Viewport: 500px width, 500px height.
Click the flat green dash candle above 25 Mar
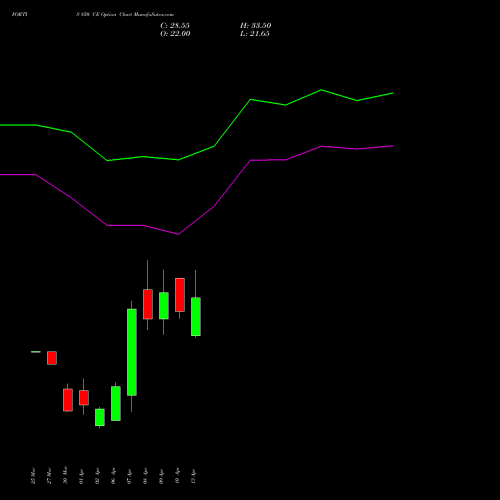point(36,352)
